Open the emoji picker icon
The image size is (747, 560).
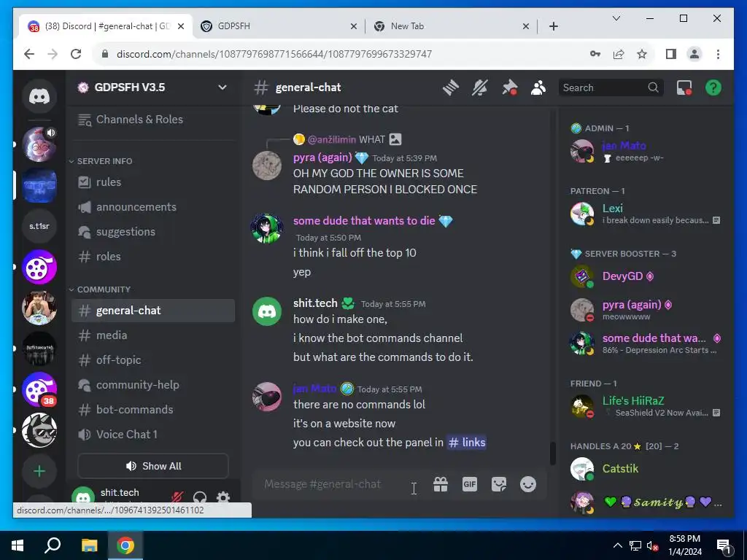coord(528,484)
